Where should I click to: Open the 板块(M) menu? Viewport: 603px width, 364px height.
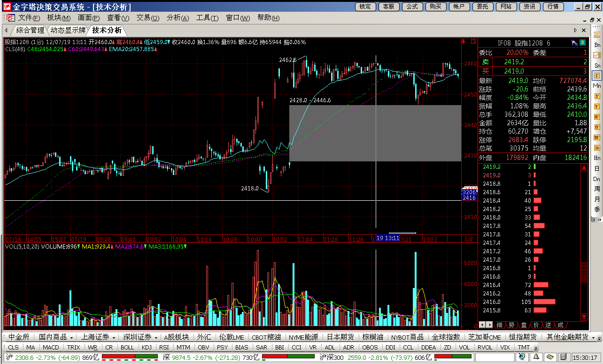pyautogui.click(x=59, y=18)
